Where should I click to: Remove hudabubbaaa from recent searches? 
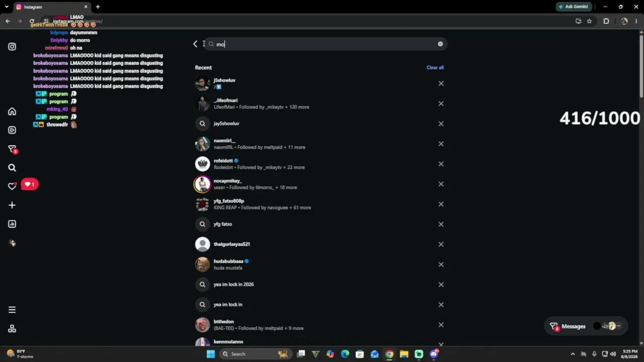pos(441,264)
